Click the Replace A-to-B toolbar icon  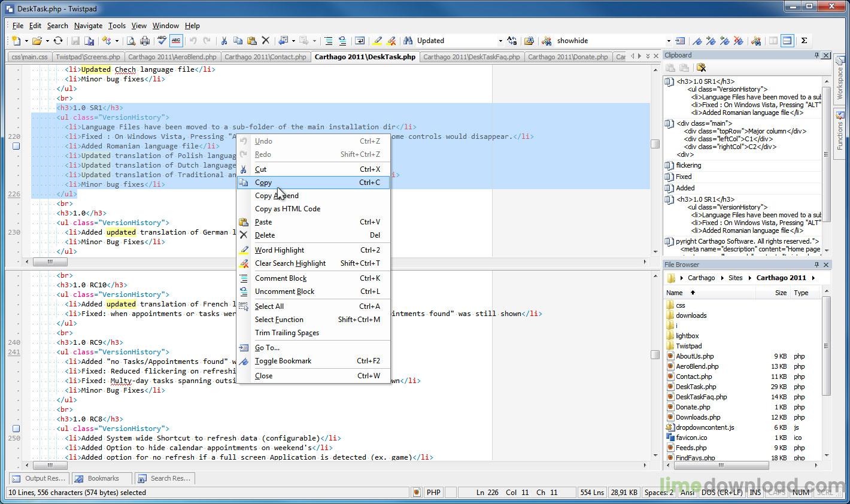[512, 41]
